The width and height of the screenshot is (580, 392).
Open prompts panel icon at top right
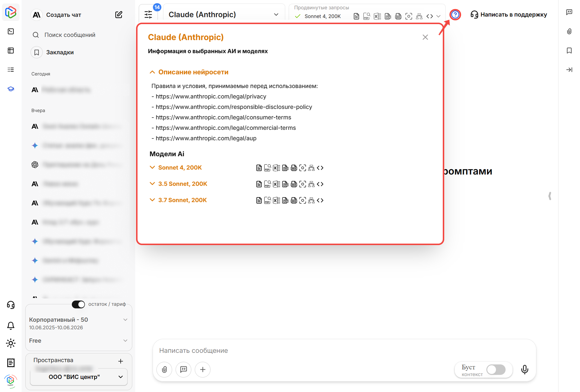(569, 12)
